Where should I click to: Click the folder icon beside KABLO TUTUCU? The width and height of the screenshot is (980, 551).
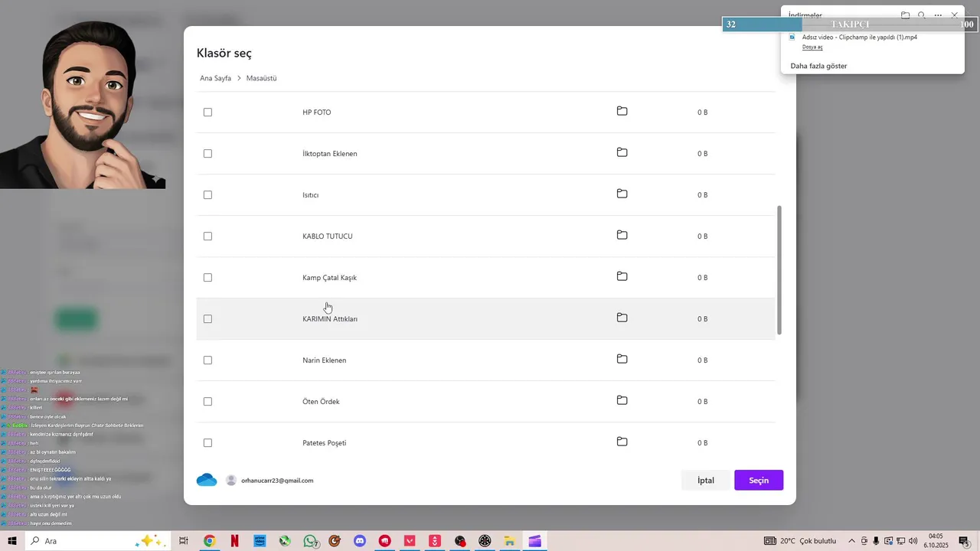pyautogui.click(x=622, y=236)
